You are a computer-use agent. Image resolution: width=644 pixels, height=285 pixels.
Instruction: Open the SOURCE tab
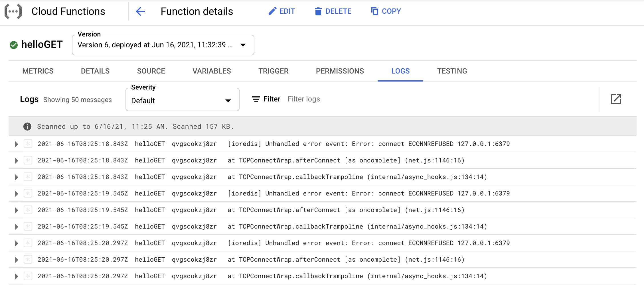[x=151, y=71]
